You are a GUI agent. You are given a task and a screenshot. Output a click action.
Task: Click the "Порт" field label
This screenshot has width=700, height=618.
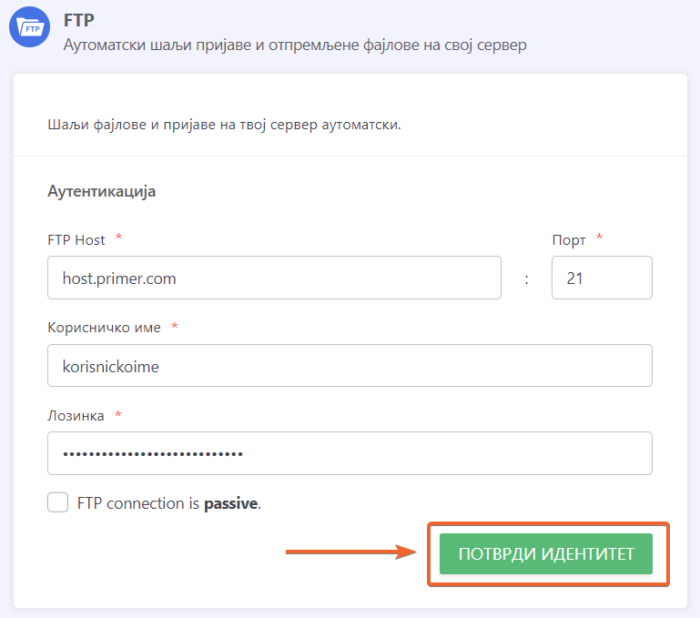[x=569, y=239]
